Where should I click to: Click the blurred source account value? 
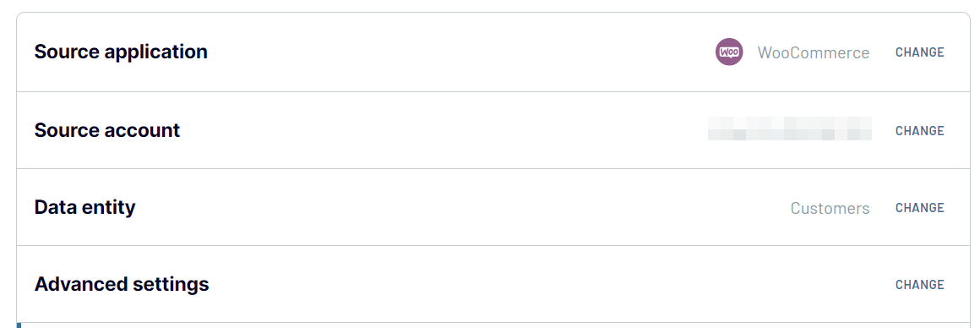(x=789, y=128)
